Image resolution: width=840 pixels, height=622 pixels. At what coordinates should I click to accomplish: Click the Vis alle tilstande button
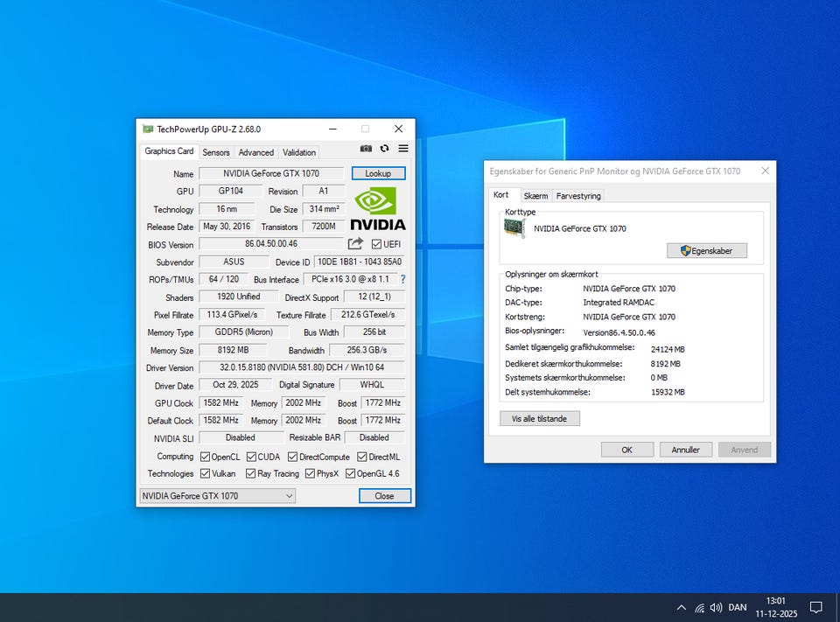(x=539, y=419)
